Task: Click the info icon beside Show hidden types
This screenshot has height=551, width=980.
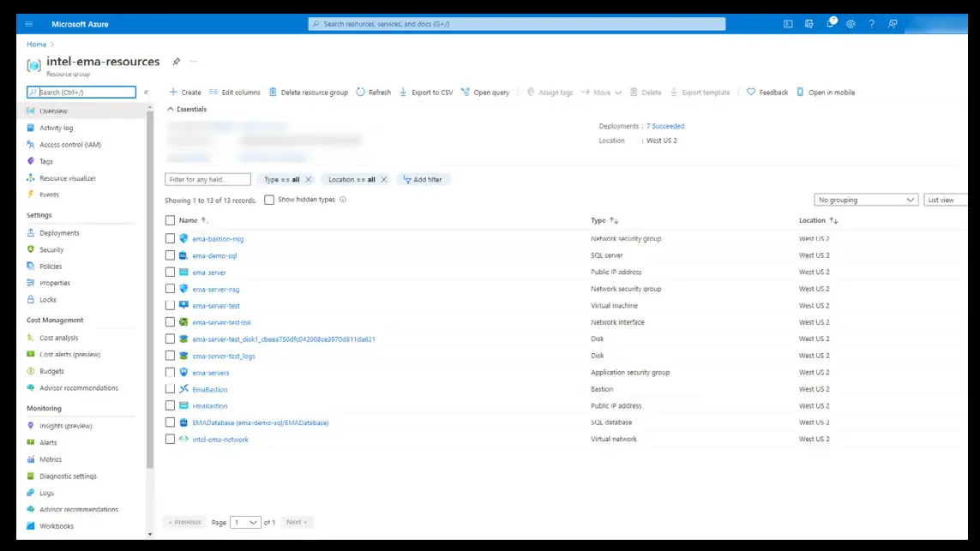Action: (x=342, y=200)
